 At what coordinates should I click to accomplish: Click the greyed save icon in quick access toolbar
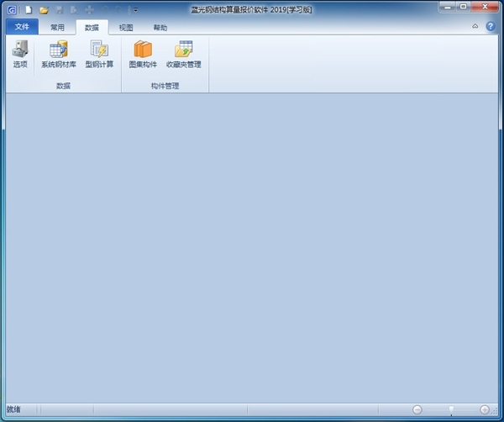[59, 10]
